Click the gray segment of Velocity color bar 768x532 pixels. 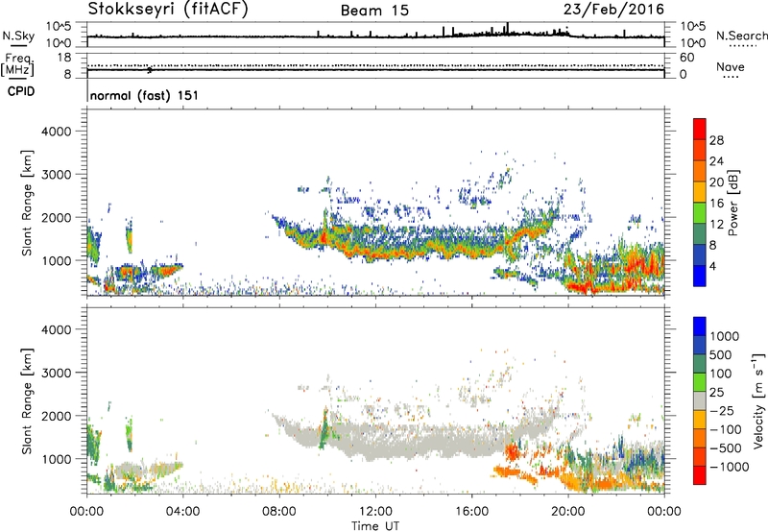pos(700,401)
